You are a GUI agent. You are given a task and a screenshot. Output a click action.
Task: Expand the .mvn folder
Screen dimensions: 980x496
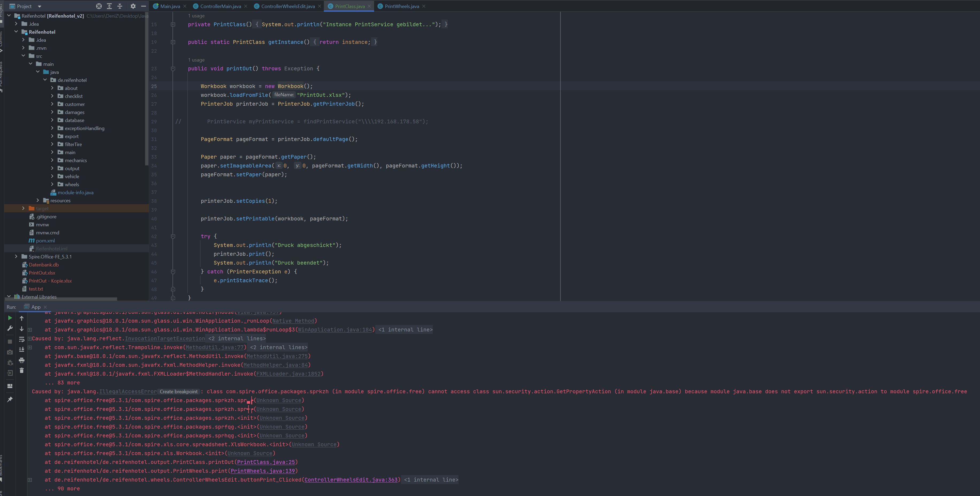23,48
